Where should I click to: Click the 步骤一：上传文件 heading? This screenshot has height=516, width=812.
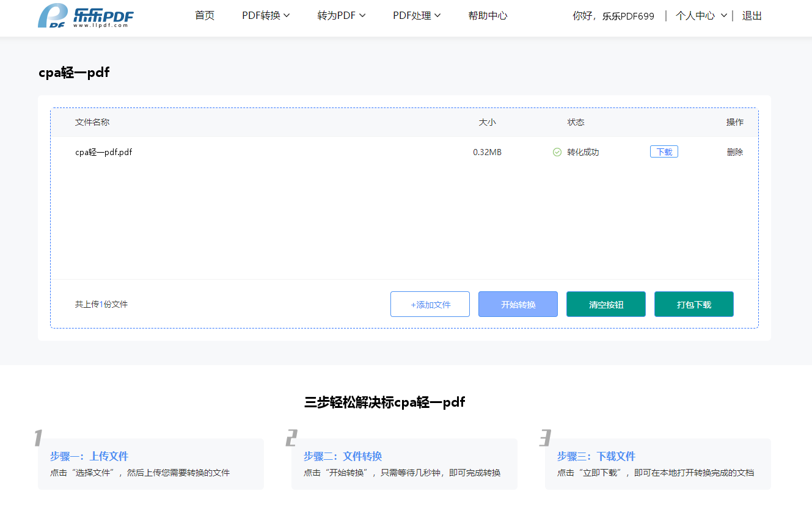89,456
